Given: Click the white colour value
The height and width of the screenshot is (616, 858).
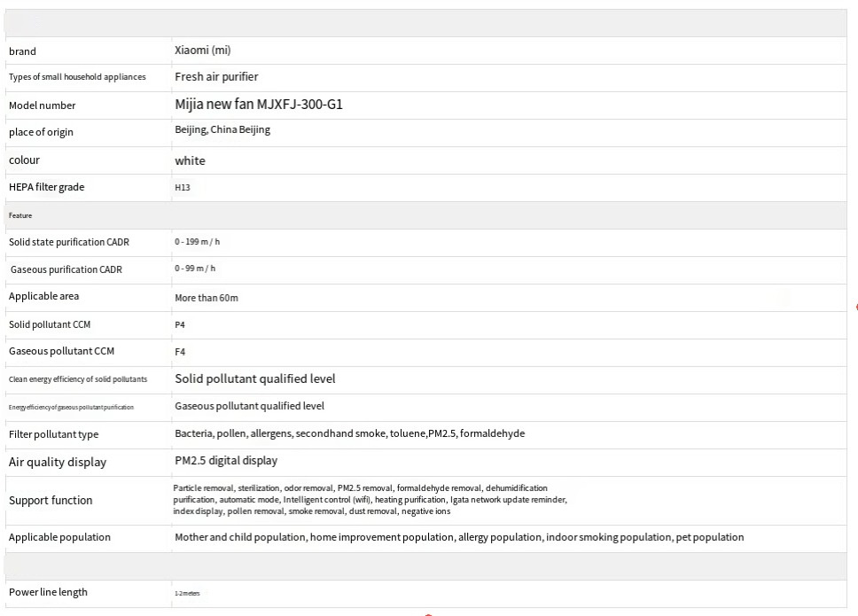Looking at the screenshot, I should point(190,160).
